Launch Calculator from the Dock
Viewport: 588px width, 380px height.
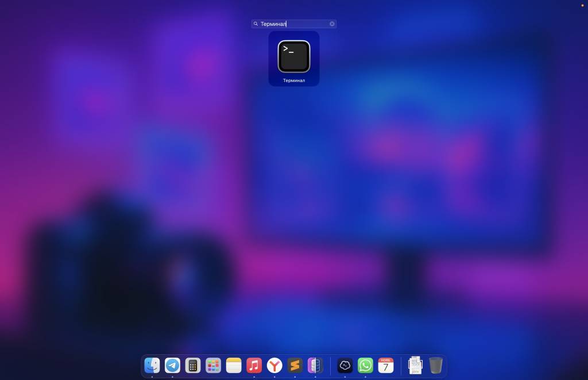pos(193,365)
